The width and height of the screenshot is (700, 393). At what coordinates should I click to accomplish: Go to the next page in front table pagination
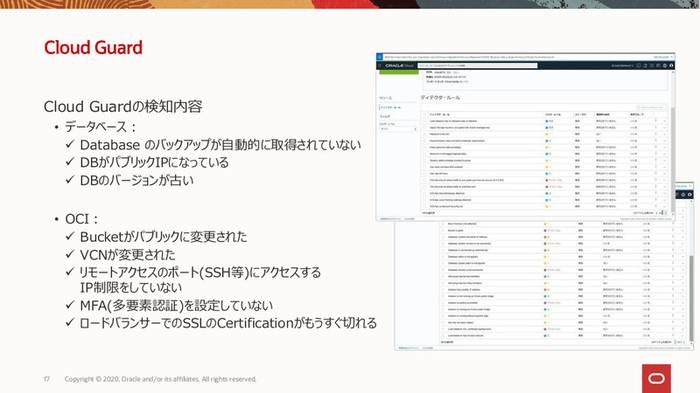pos(666,213)
